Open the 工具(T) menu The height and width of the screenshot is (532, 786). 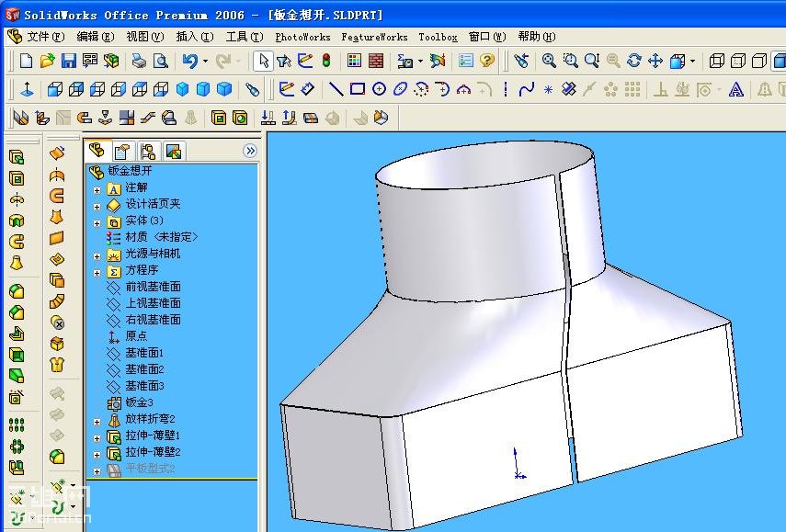(x=245, y=37)
